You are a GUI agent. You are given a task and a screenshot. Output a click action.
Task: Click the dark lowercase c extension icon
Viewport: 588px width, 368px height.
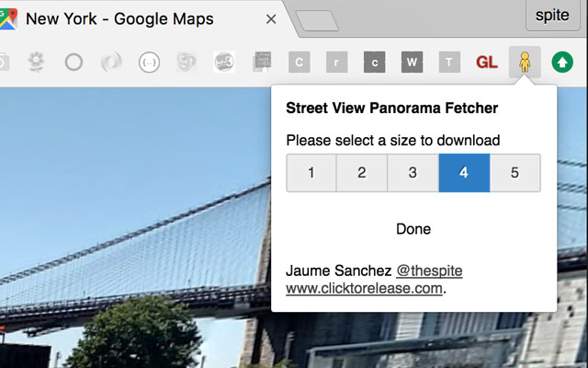(374, 62)
